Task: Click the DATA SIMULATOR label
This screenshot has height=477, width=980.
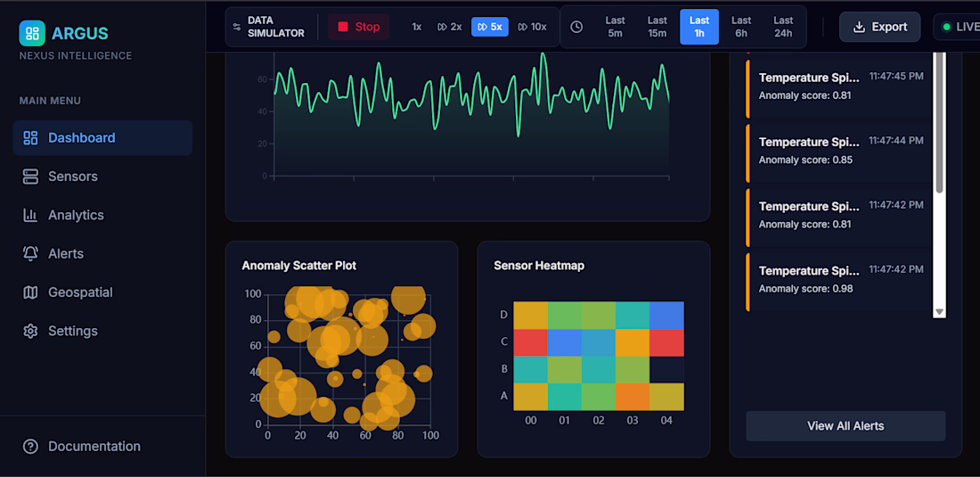Action: tap(276, 27)
